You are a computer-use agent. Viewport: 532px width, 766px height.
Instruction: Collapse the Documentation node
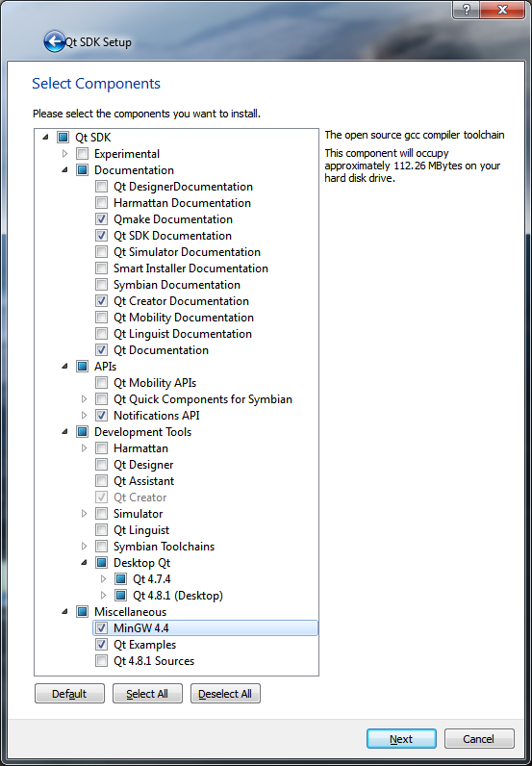(65, 170)
